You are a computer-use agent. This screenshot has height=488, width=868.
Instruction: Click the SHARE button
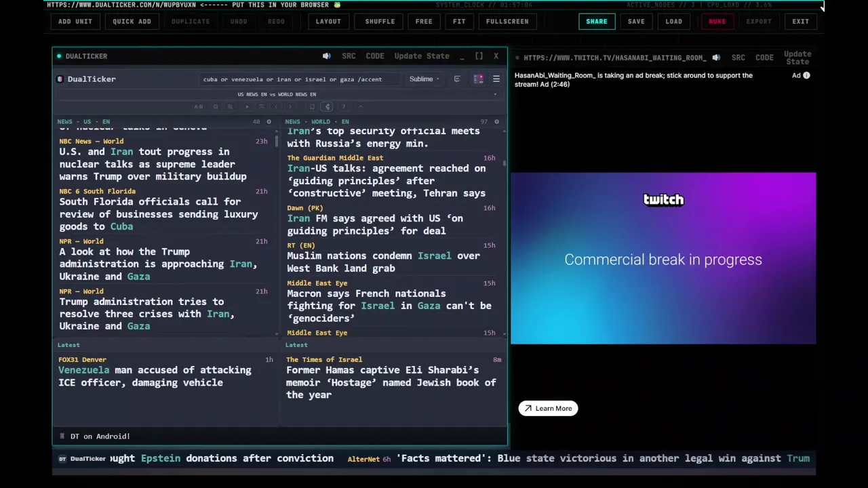coord(597,21)
